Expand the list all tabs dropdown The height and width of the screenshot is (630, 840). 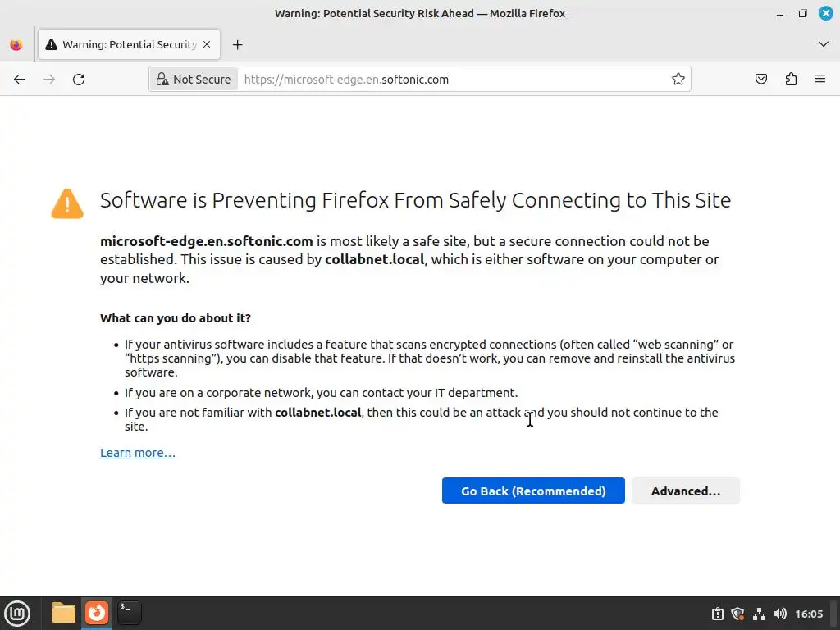coord(824,44)
